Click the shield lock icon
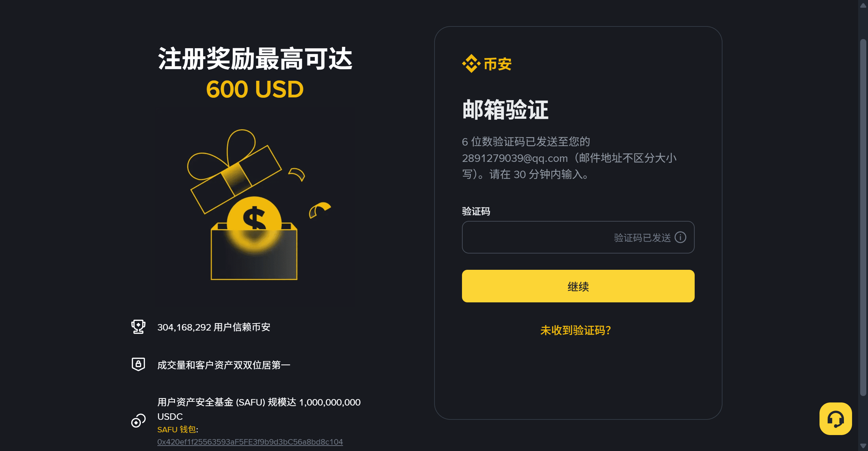This screenshot has width=868, height=451. point(138,364)
